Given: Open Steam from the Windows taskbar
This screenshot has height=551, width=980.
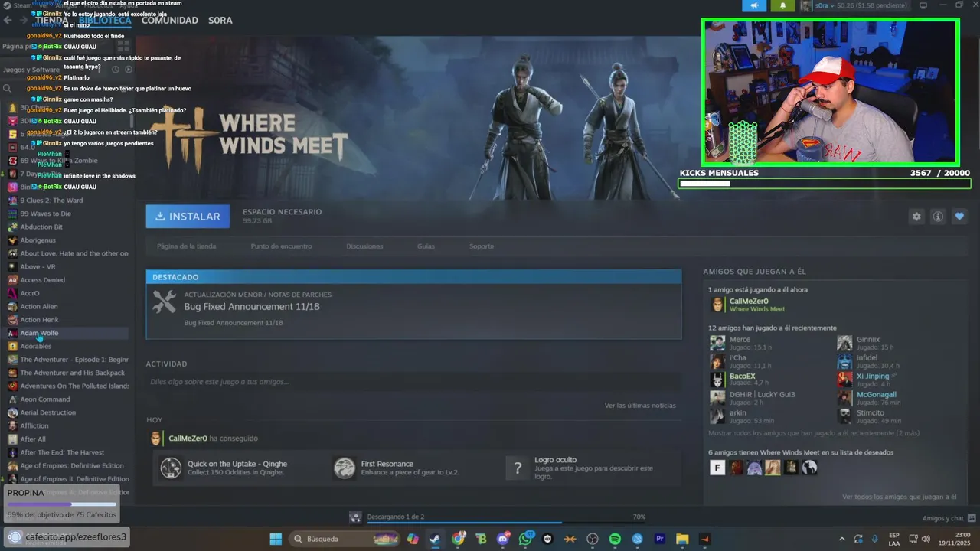Looking at the screenshot, I should pyautogui.click(x=435, y=539).
